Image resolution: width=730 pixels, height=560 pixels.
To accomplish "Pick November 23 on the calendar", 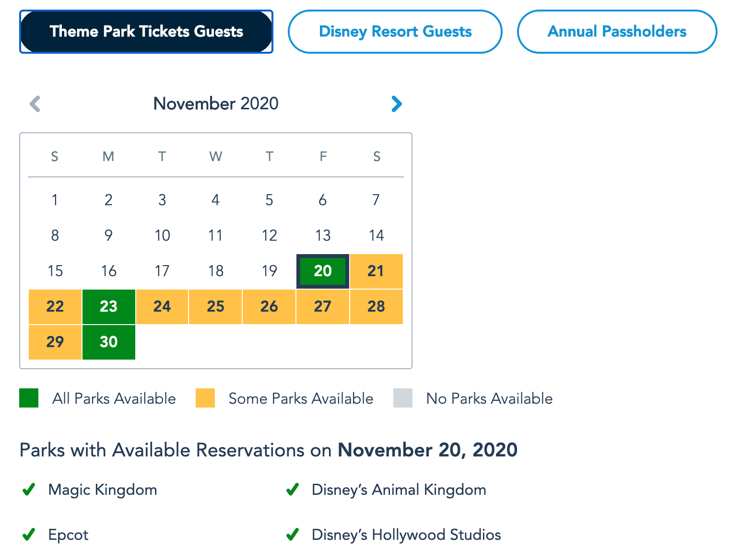I will (109, 306).
